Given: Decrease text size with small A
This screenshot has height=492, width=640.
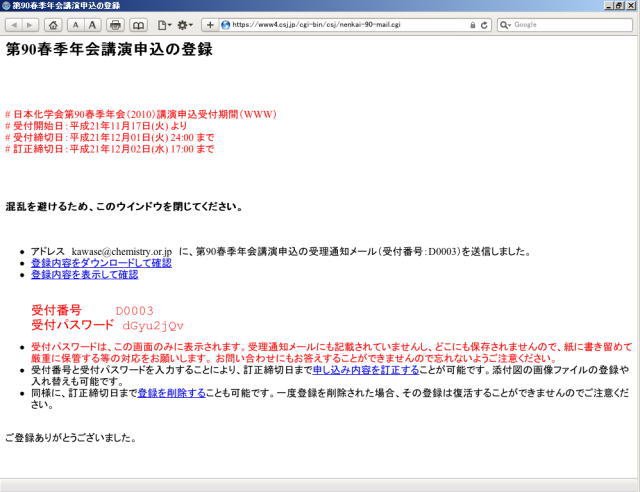Looking at the screenshot, I should [x=77, y=24].
